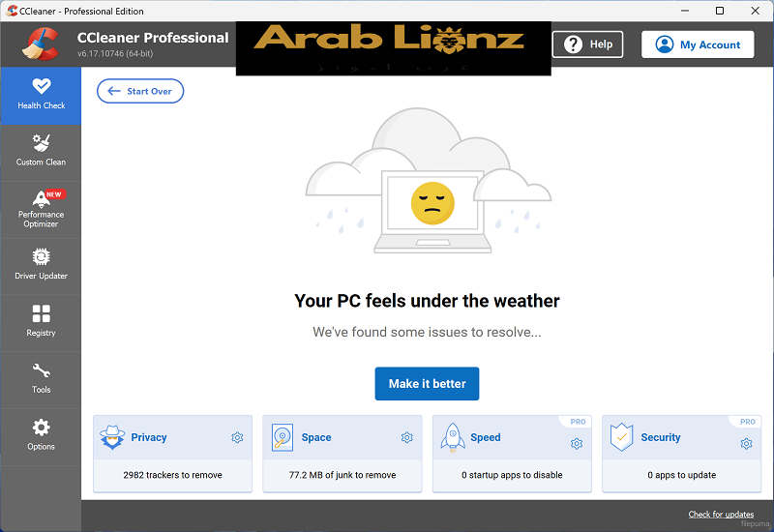This screenshot has height=532, width=774.
Task: Open Privacy card settings gear
Action: pyautogui.click(x=237, y=438)
